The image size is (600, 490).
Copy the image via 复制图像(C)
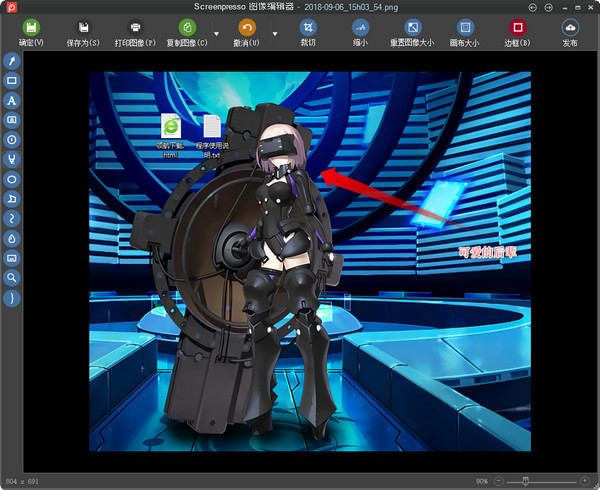[x=187, y=33]
